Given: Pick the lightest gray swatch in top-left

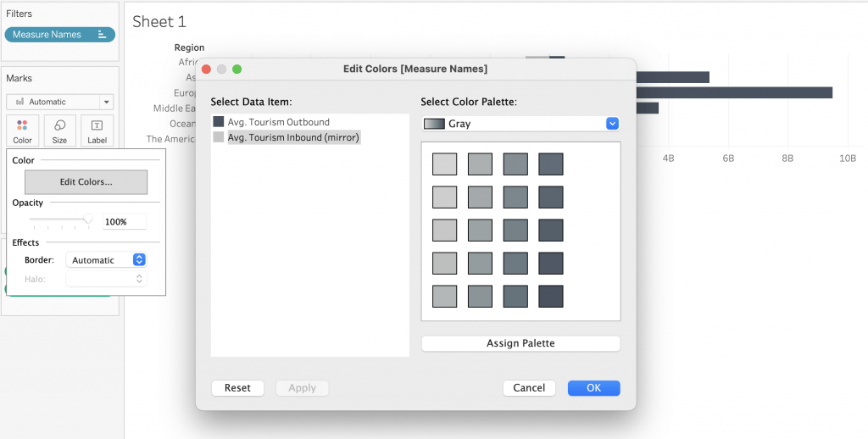Looking at the screenshot, I should [445, 164].
